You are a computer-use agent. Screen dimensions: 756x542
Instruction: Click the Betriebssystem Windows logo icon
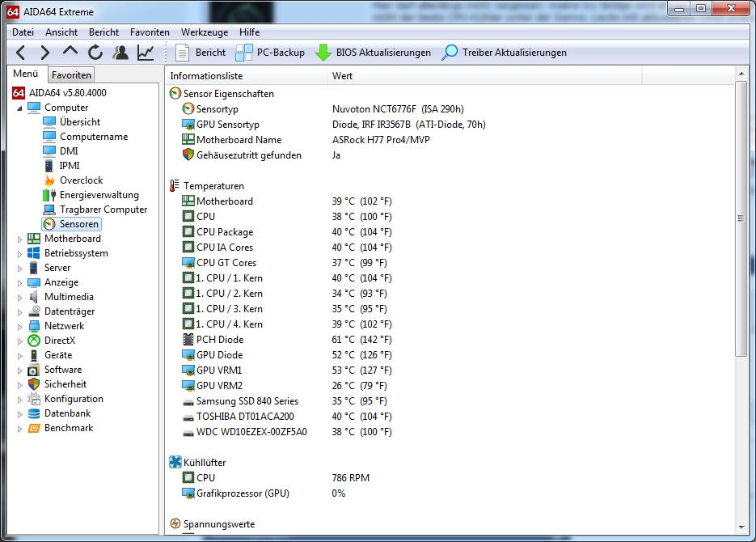[34, 253]
